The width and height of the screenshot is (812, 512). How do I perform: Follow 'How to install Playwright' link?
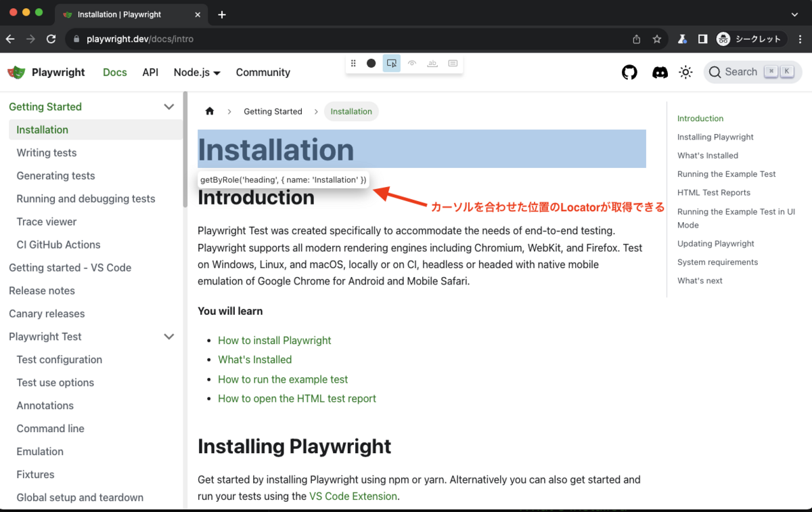click(275, 341)
